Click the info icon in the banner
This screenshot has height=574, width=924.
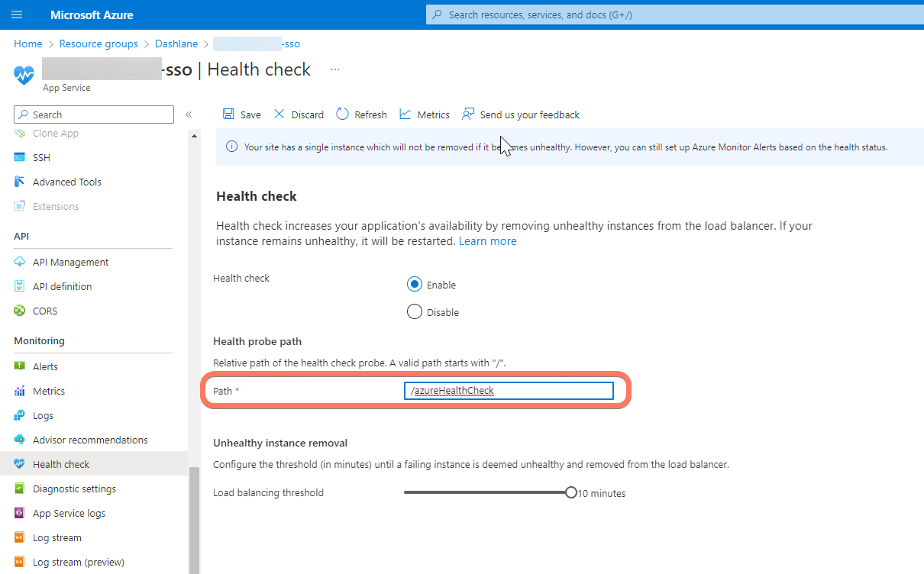click(232, 147)
